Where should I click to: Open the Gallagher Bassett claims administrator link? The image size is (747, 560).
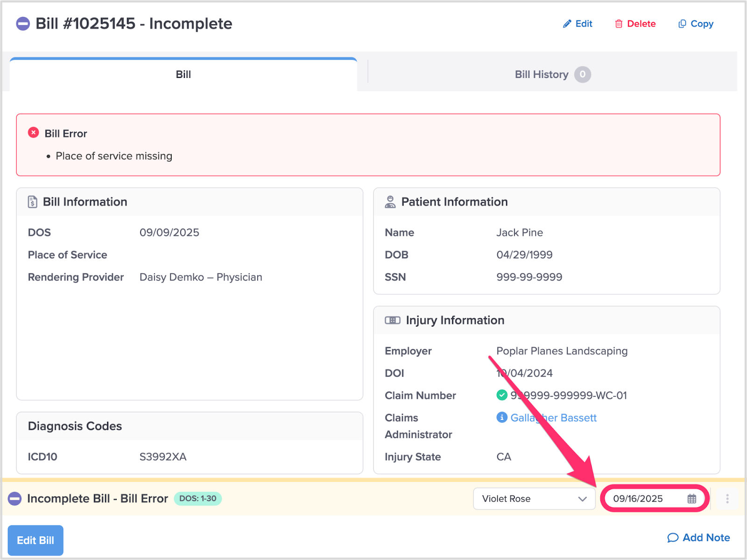pos(553,418)
